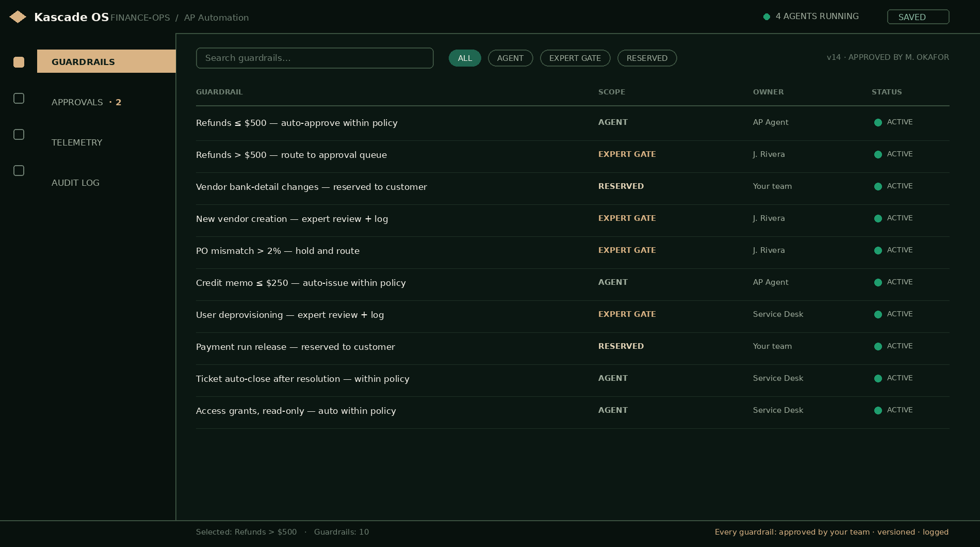Click RESERVED scope of Payment run release
Screen dimensions: 980x547
[x=621, y=346]
